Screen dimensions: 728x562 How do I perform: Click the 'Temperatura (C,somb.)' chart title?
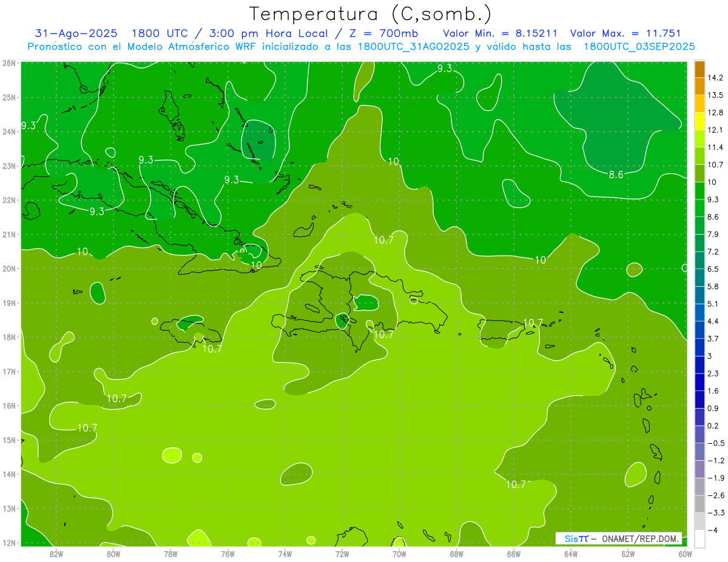pos(370,14)
